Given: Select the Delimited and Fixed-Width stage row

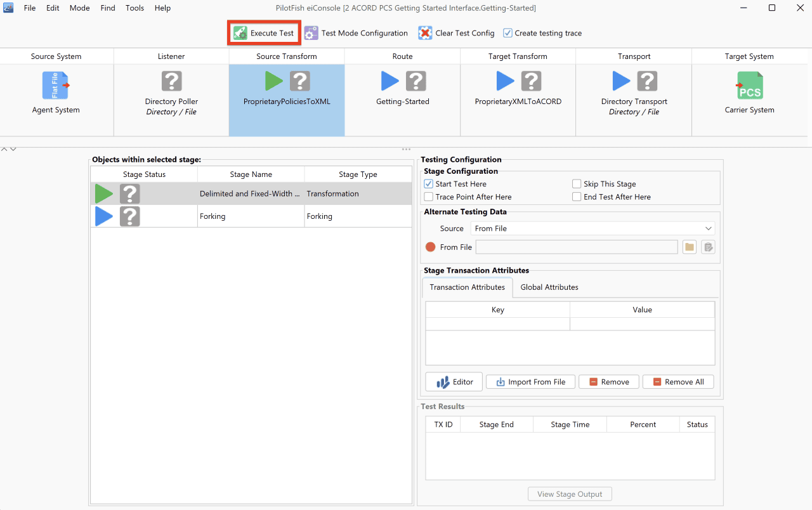Looking at the screenshot, I should [x=251, y=193].
